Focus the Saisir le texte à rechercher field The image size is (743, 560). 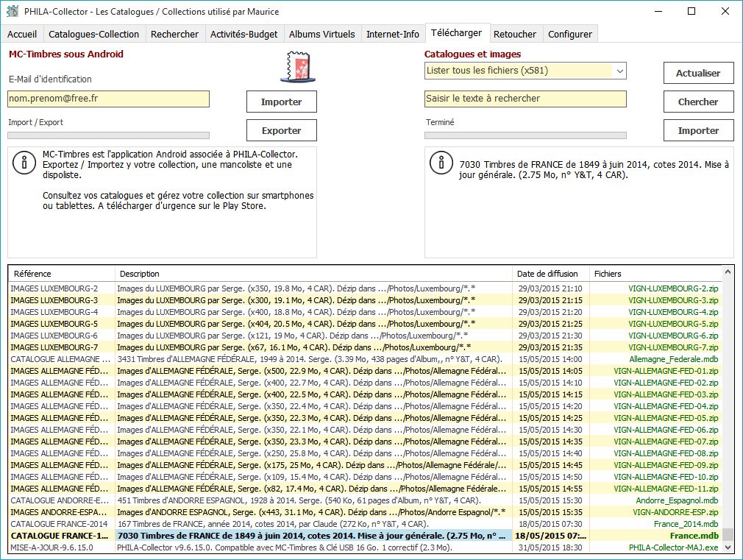click(x=525, y=99)
